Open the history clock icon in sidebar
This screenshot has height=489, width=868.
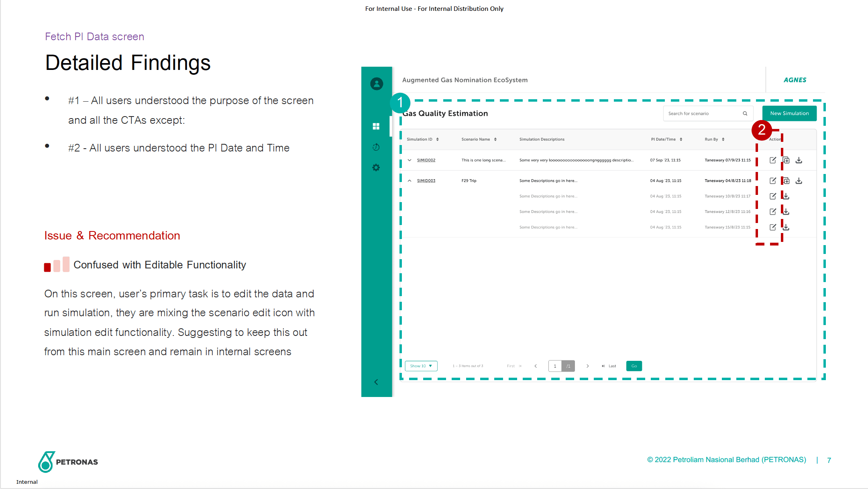click(x=376, y=147)
